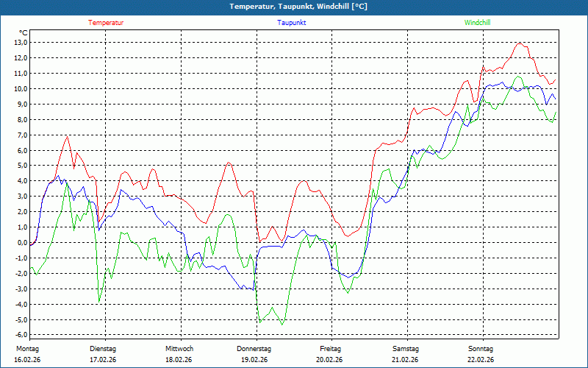
Task: Select the Sonntag day label
Action: 481,348
